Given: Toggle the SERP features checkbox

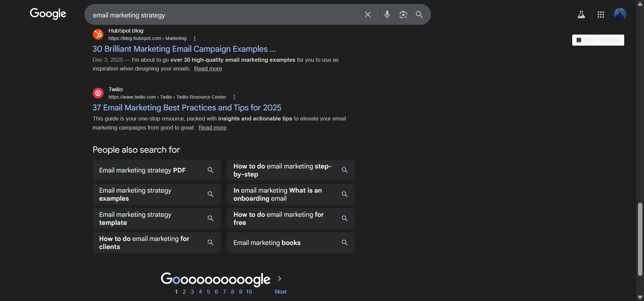Looking at the screenshot, I should click(x=579, y=40).
